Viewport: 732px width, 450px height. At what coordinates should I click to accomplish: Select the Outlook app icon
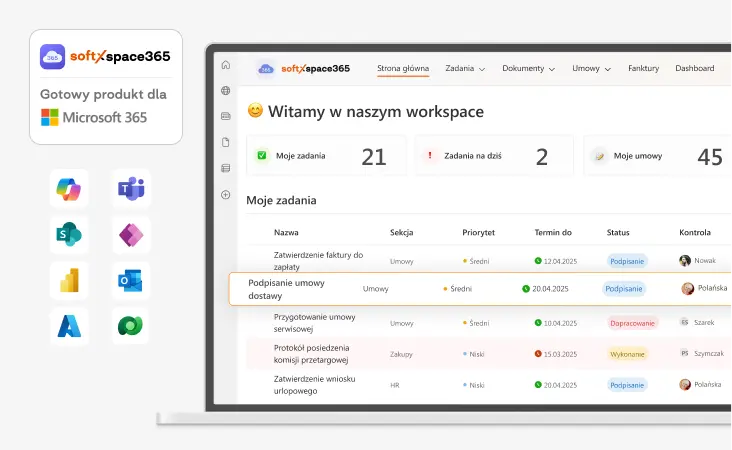[x=131, y=281]
